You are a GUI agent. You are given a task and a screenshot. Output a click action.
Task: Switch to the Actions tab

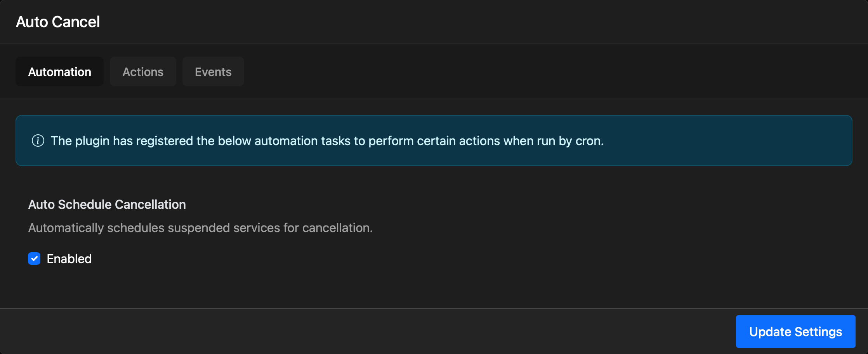click(x=143, y=71)
